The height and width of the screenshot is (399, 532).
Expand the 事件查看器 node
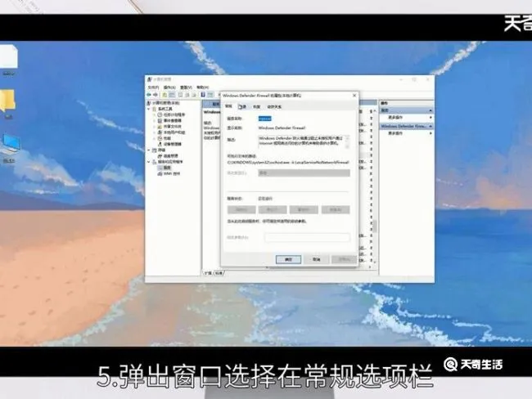(155, 120)
